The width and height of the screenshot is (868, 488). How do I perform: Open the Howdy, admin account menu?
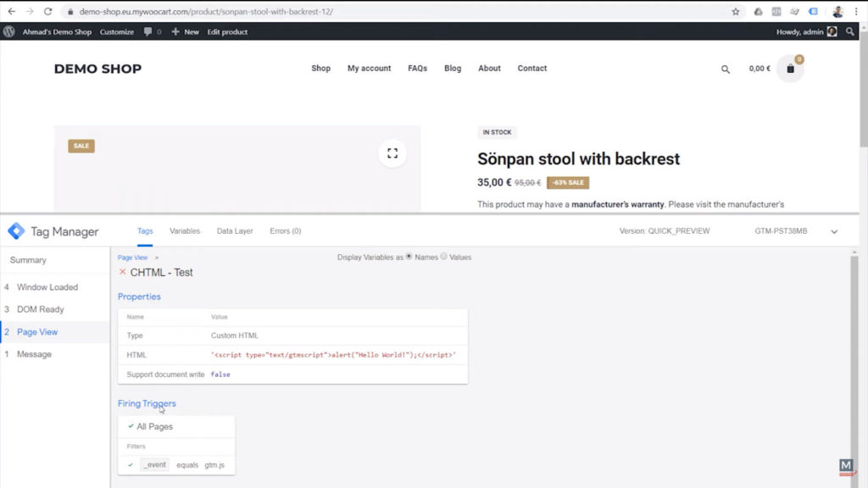(805, 31)
